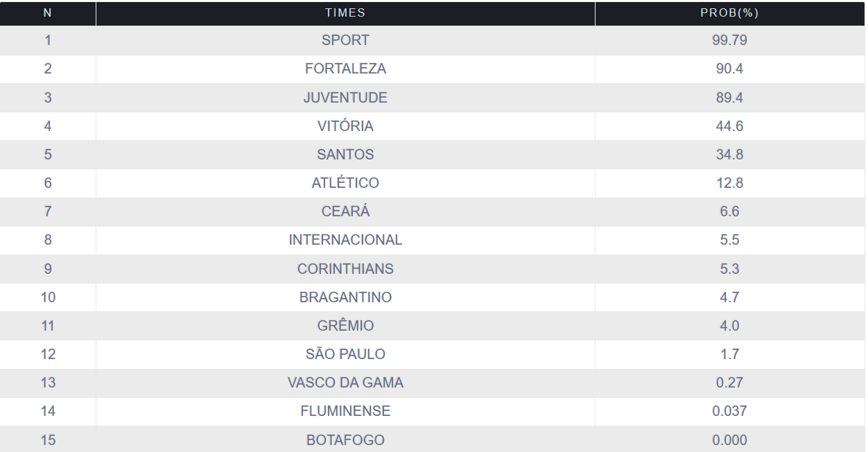The image size is (868, 452).
Task: Click the N column header
Action: coord(47,13)
